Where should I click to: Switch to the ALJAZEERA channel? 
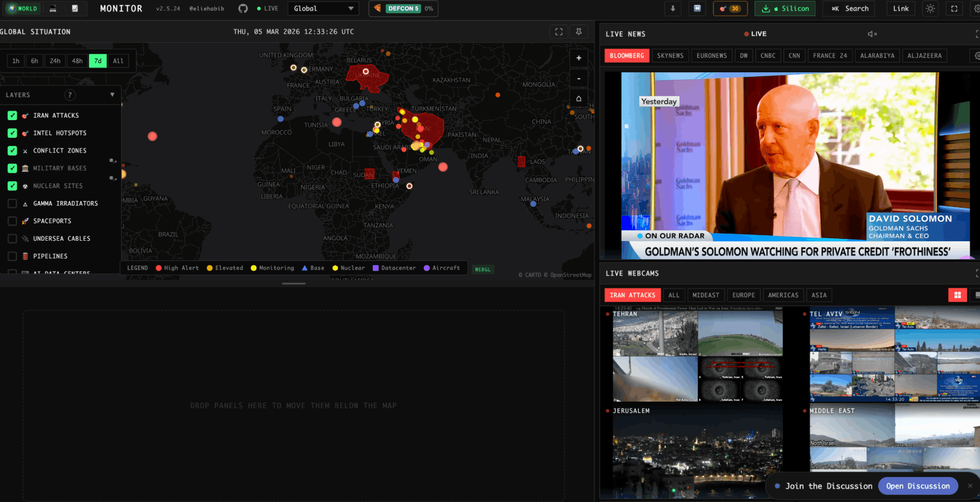pos(924,56)
